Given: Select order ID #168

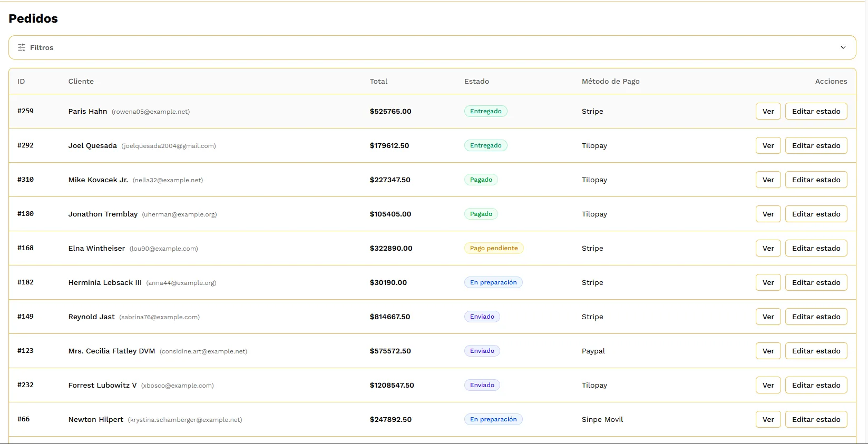Looking at the screenshot, I should pyautogui.click(x=25, y=248).
